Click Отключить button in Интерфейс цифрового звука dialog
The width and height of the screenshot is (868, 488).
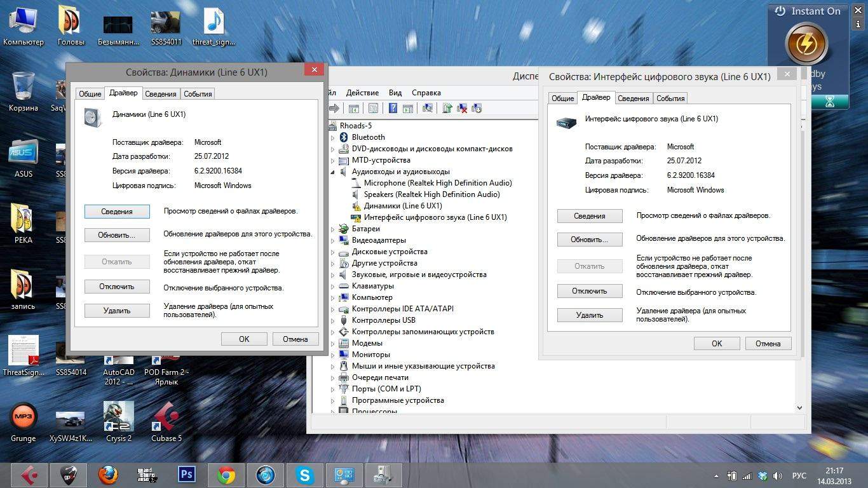[x=589, y=291]
